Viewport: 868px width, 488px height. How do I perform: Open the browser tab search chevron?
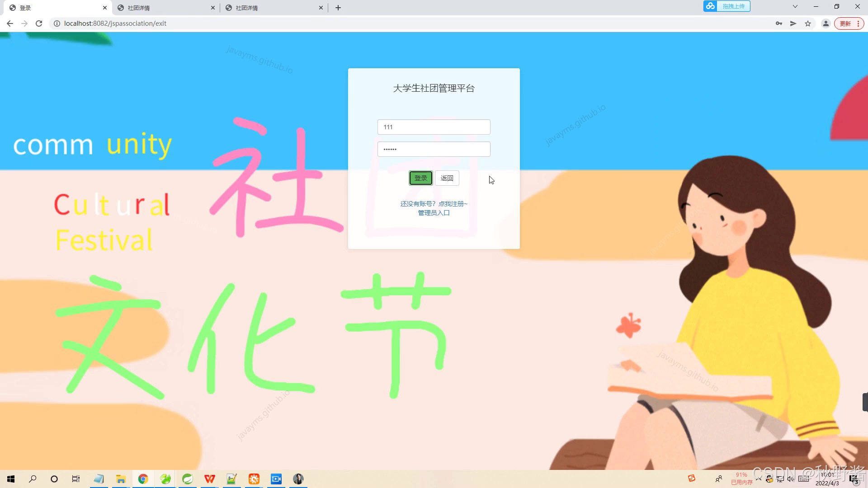pyautogui.click(x=795, y=6)
